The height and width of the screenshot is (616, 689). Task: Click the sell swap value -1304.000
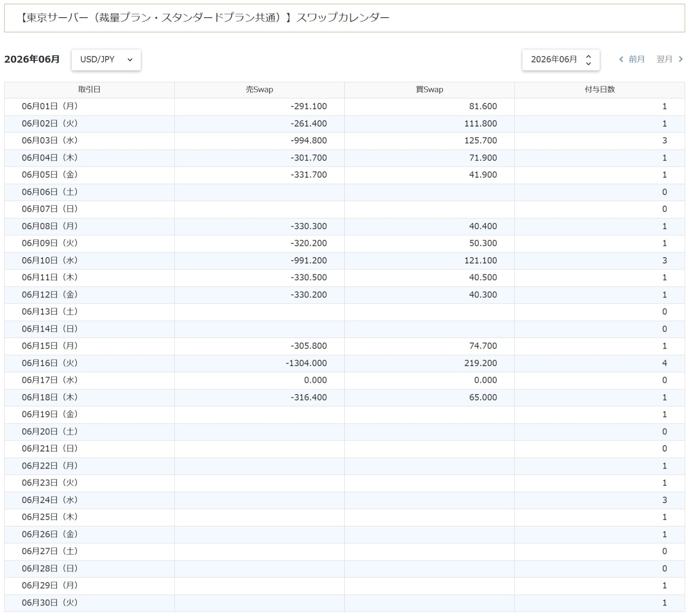coord(306,363)
